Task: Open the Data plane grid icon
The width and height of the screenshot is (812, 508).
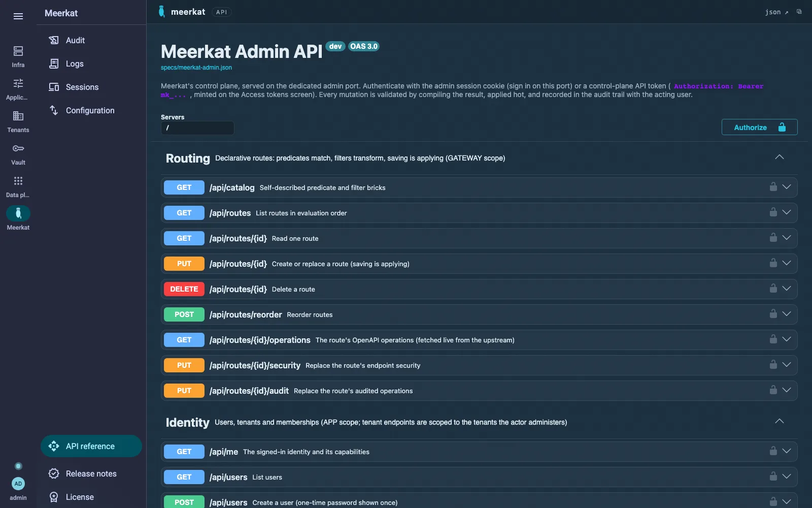Action: click(18, 181)
